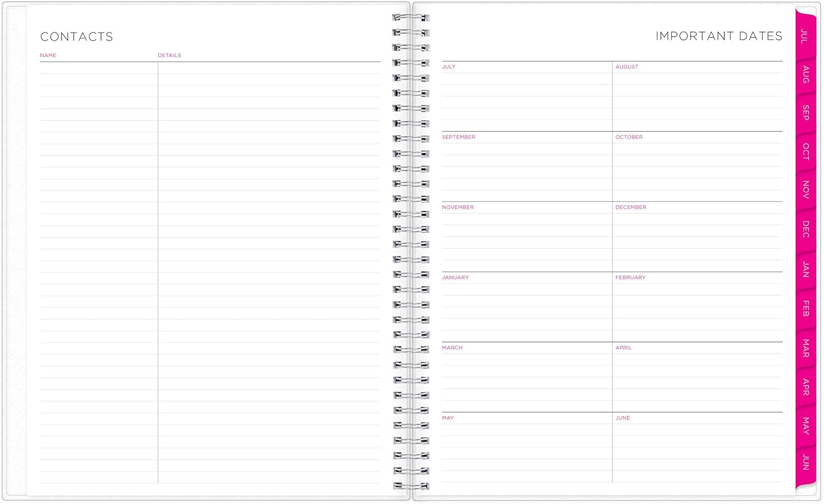Click the APRIL section label
824x504 pixels.
(x=623, y=348)
